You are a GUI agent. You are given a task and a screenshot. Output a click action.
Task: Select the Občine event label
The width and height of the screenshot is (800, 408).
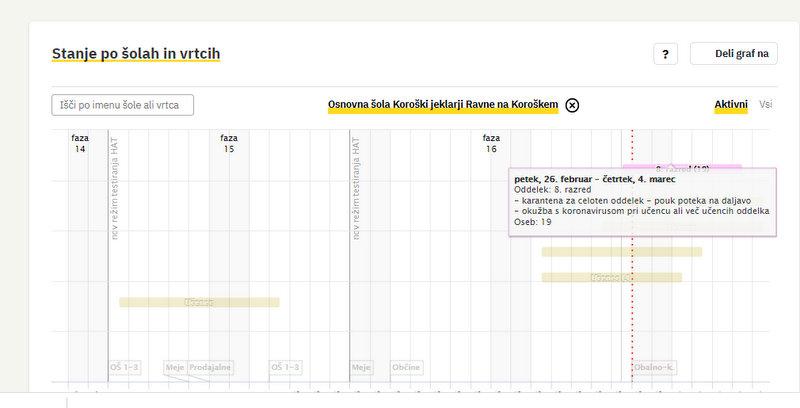tap(407, 367)
